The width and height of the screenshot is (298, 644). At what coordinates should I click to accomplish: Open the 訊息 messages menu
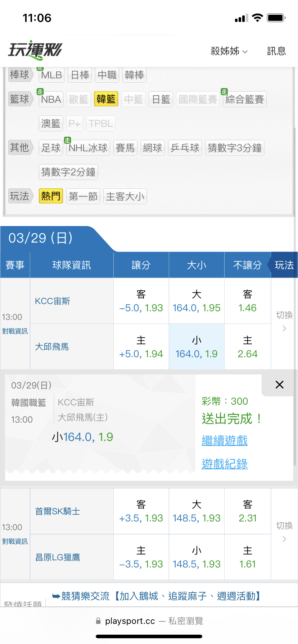click(276, 51)
